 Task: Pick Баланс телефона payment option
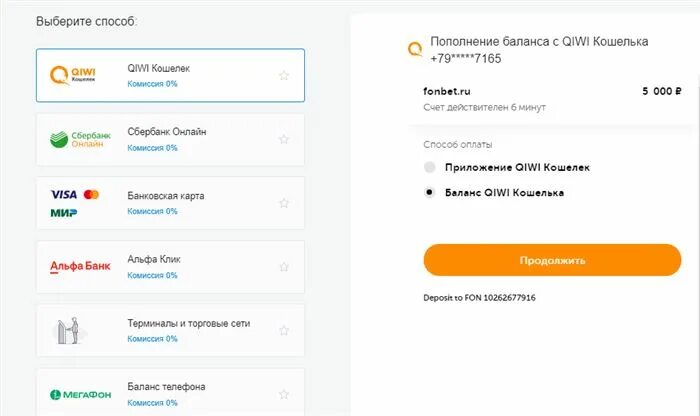(x=166, y=387)
